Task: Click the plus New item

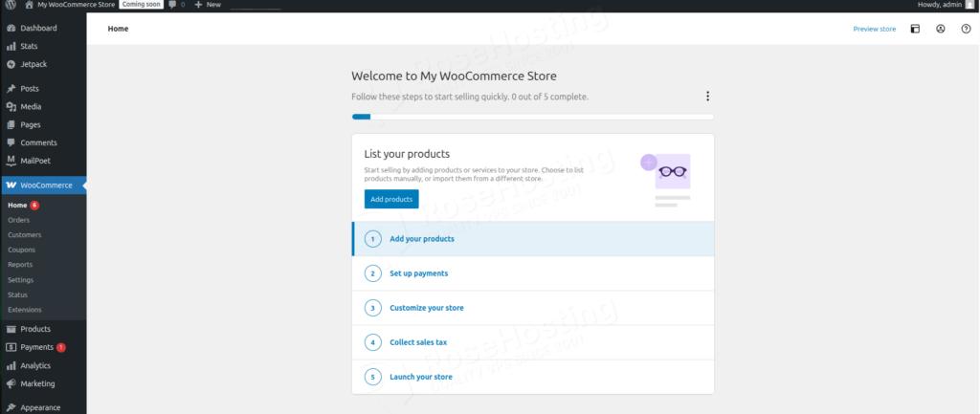Action: pyautogui.click(x=208, y=5)
